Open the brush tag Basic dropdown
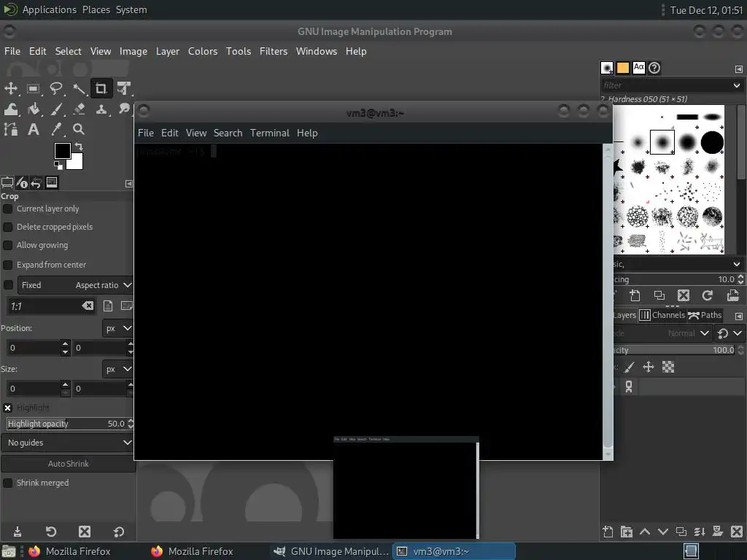This screenshot has height=560, width=747. point(737,264)
